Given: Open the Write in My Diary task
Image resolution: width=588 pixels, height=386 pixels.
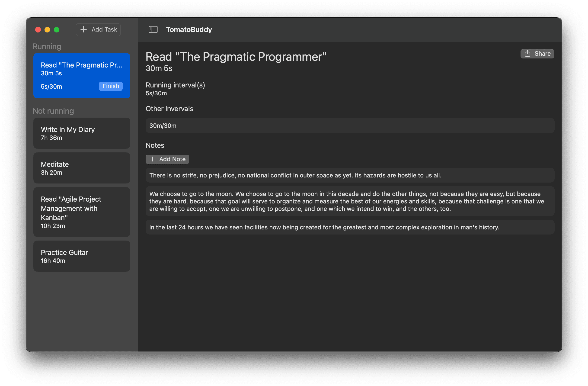Looking at the screenshot, I should click(82, 133).
